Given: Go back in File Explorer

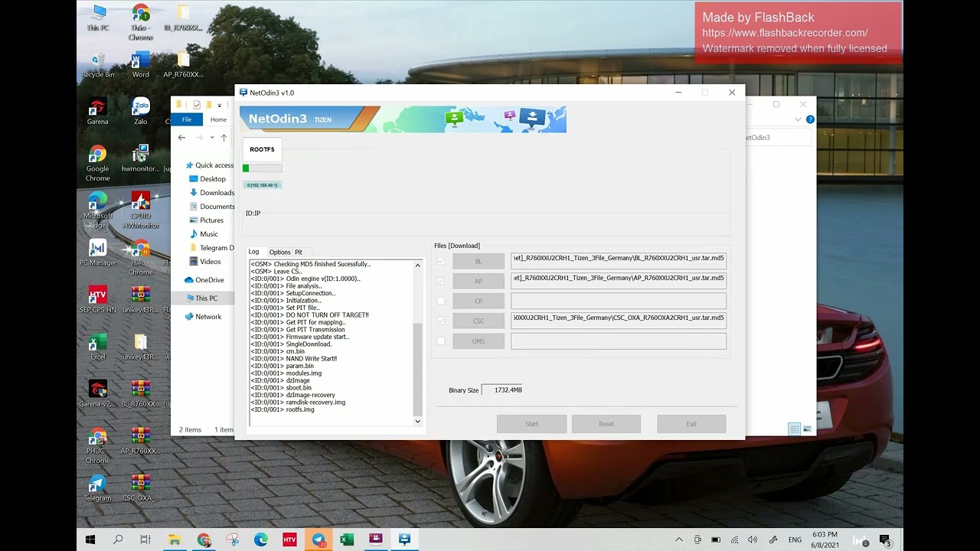Looking at the screenshot, I should pos(181,138).
